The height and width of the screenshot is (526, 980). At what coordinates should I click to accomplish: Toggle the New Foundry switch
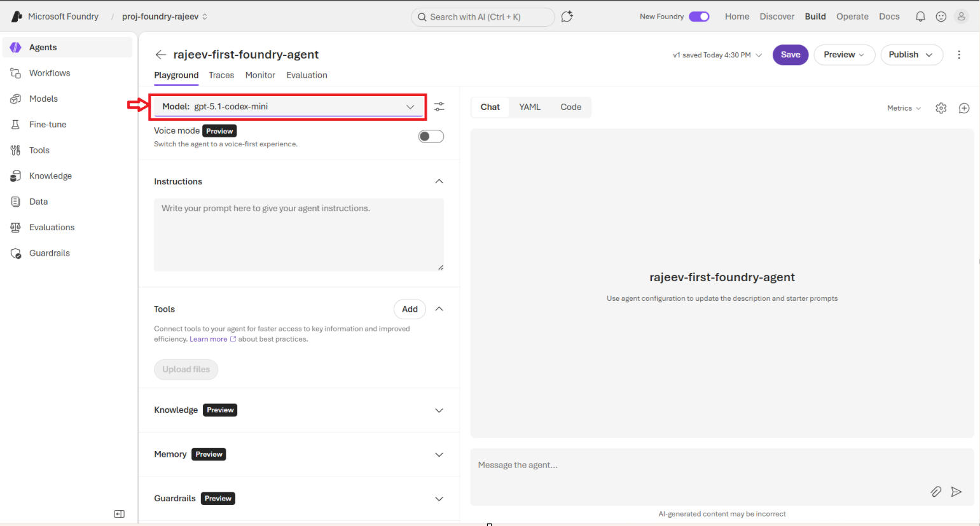tap(699, 17)
